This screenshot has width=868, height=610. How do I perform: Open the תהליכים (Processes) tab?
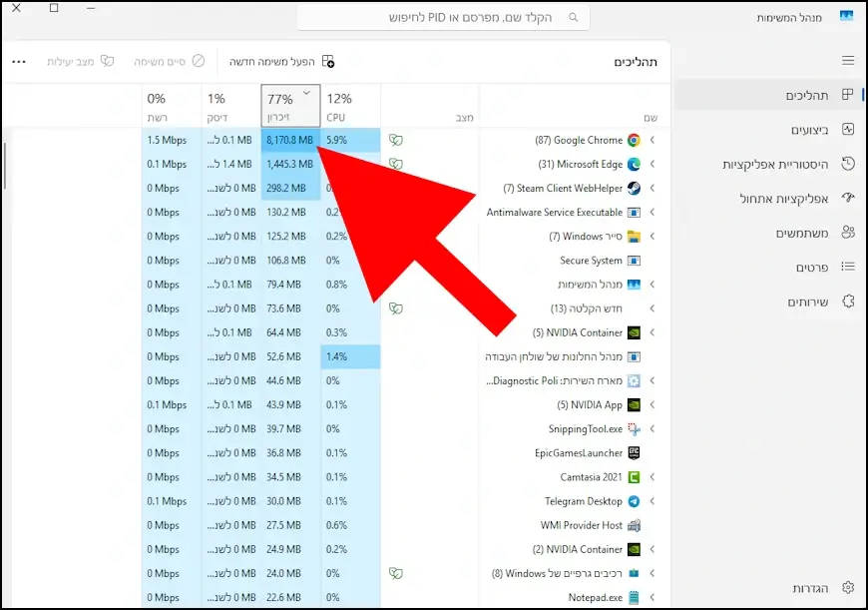[769, 95]
